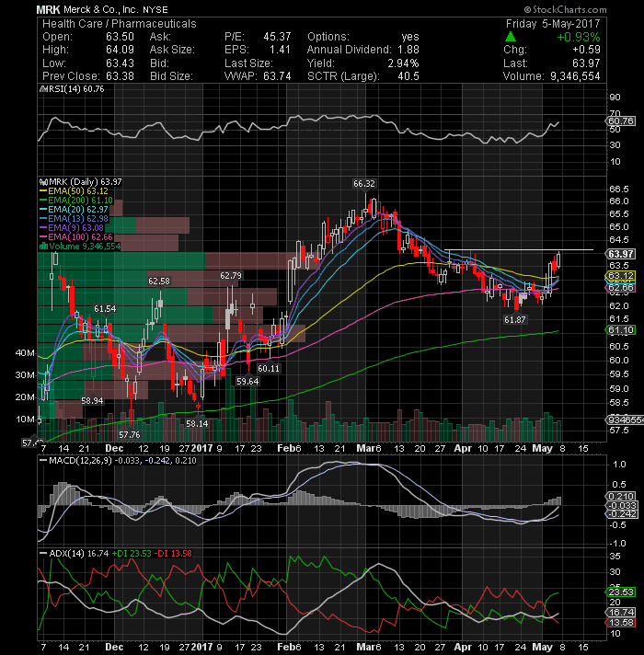This screenshot has width=644, height=655.
Task: Click the Health Care / Pharmaceuticals sector text
Action: pos(120,24)
